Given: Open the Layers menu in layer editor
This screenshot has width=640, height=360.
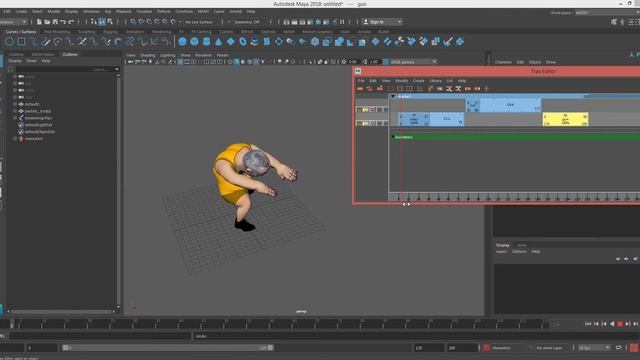Looking at the screenshot, I should pyautogui.click(x=501, y=251).
